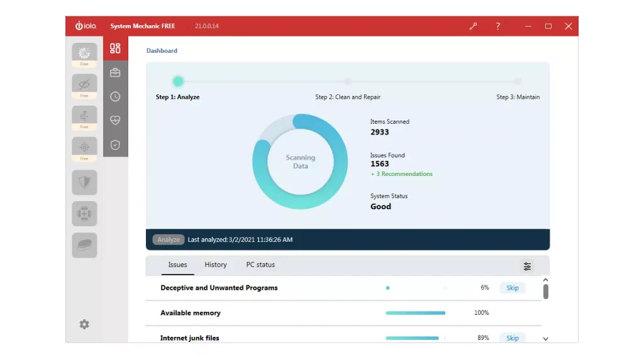Click the issues list scrollbar thumb

[x=545, y=292]
